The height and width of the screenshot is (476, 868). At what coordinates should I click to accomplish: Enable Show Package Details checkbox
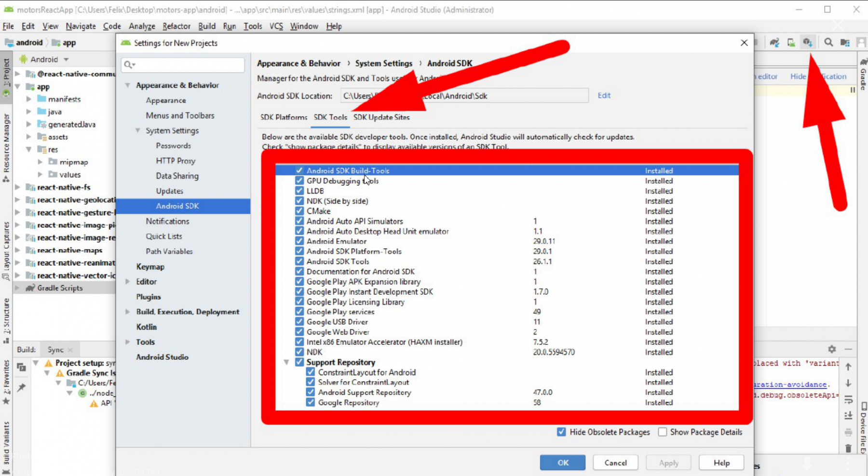(663, 432)
